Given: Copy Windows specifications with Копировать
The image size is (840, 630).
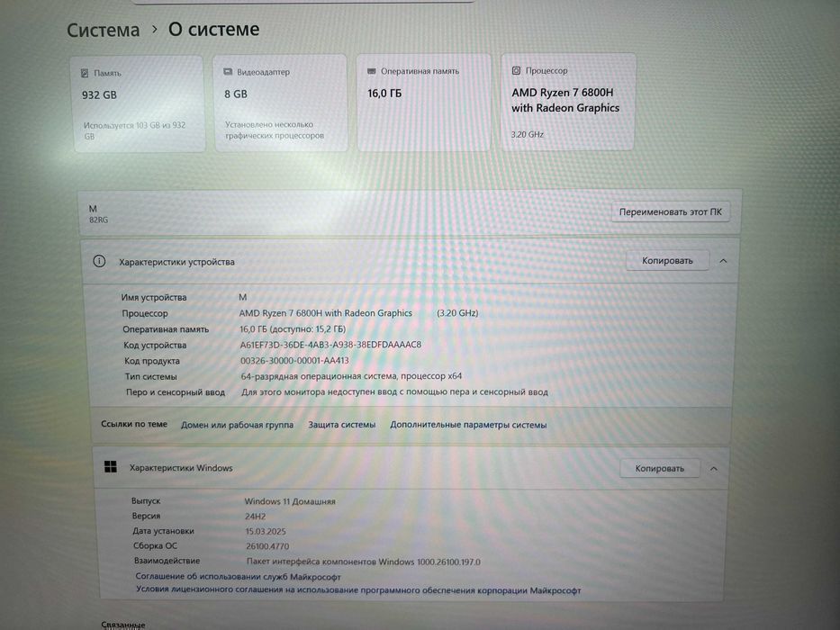Looking at the screenshot, I should pyautogui.click(x=659, y=468).
